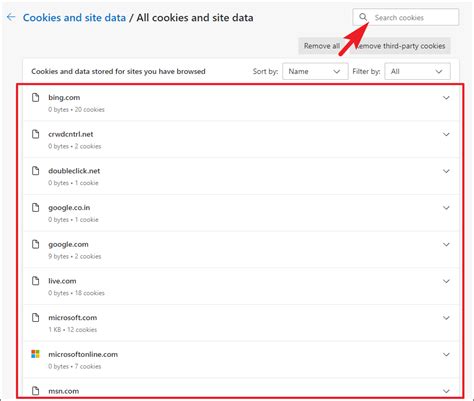Screen dimensions: 474x401
Task: Expand the bing.com cookie entry
Action: [x=446, y=98]
